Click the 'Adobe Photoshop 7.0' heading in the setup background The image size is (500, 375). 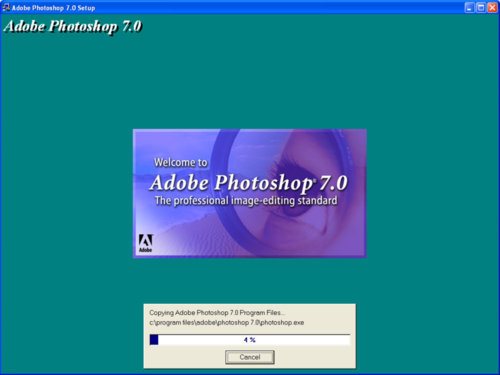73,27
